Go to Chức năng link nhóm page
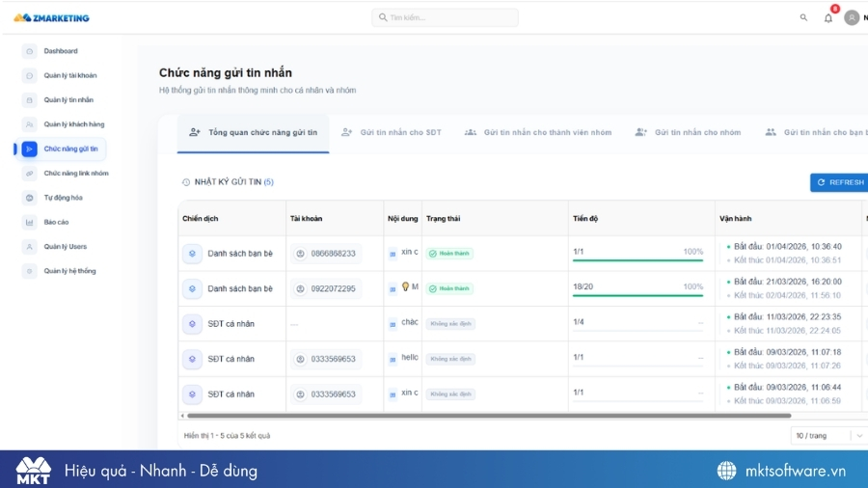The height and width of the screenshot is (488, 868). [x=75, y=174]
